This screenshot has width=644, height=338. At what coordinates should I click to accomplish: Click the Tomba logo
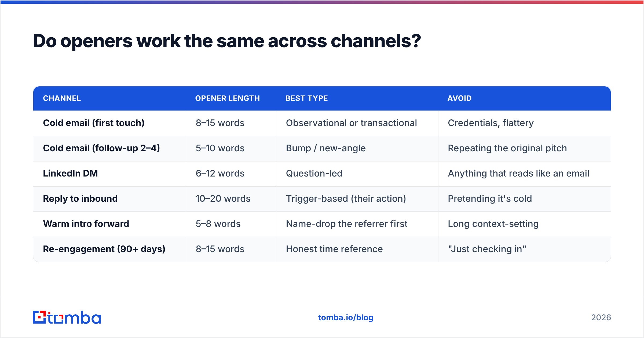click(67, 317)
